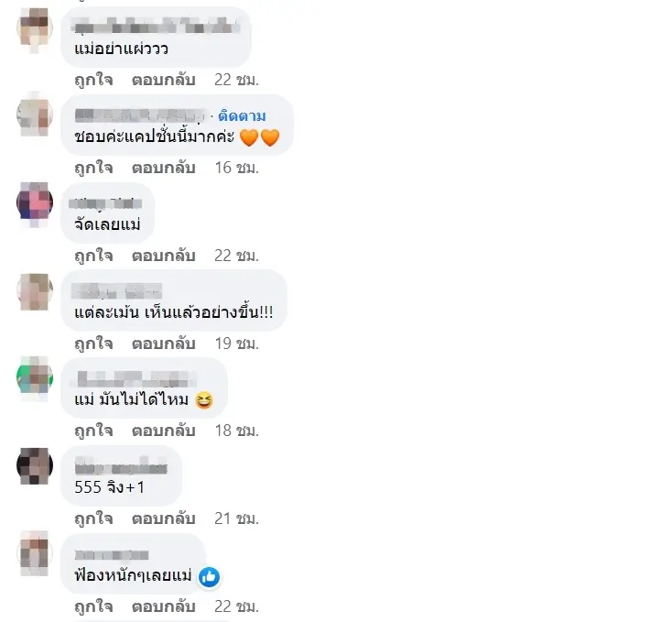Screen dimensions: 672x622
Task: Open the 19 ชม. timestamp link
Action: click(237, 344)
